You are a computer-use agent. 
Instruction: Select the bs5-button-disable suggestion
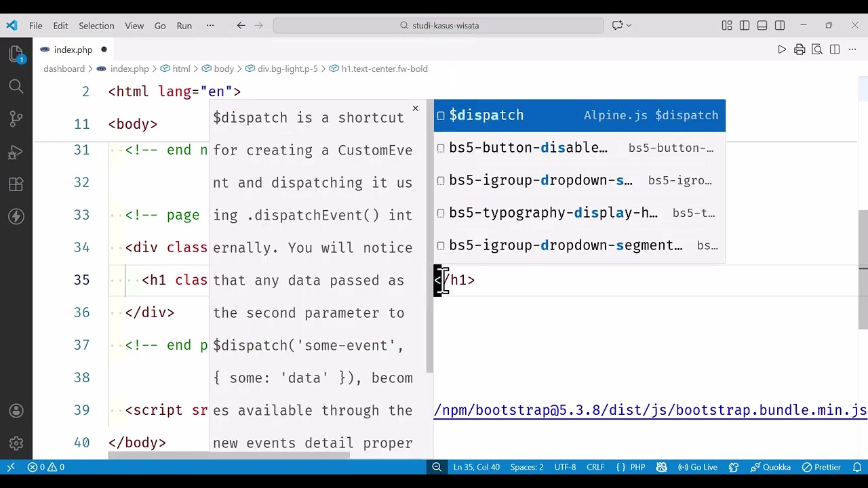(x=580, y=148)
